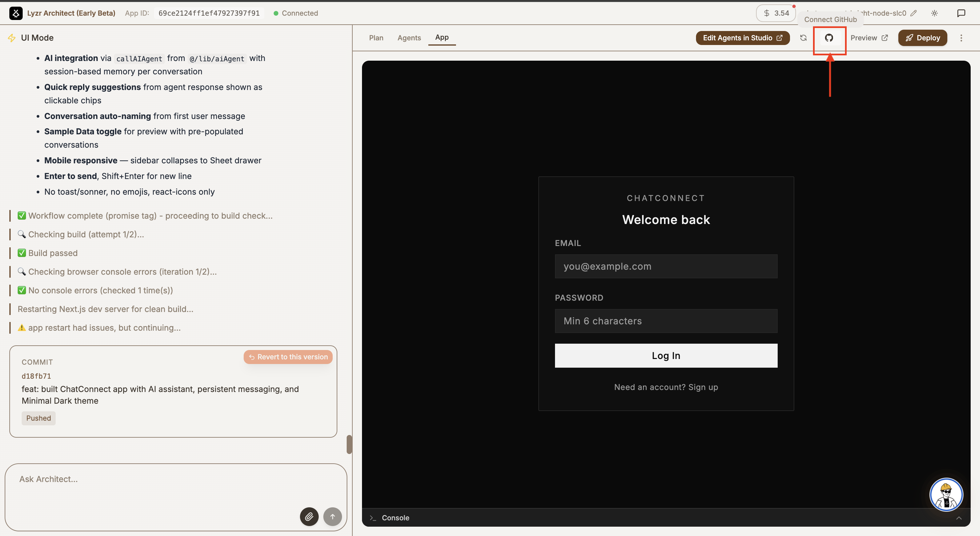Switch to the Plan tab

(x=376, y=38)
